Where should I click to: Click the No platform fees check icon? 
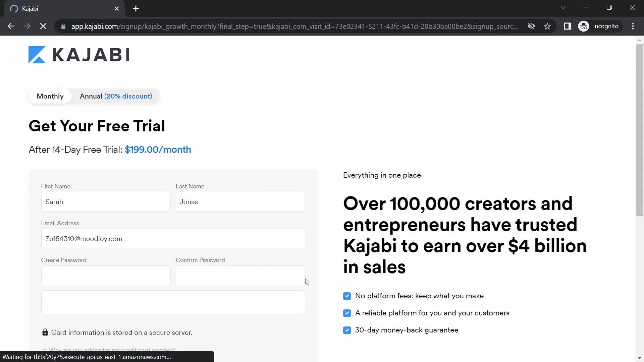(x=347, y=296)
